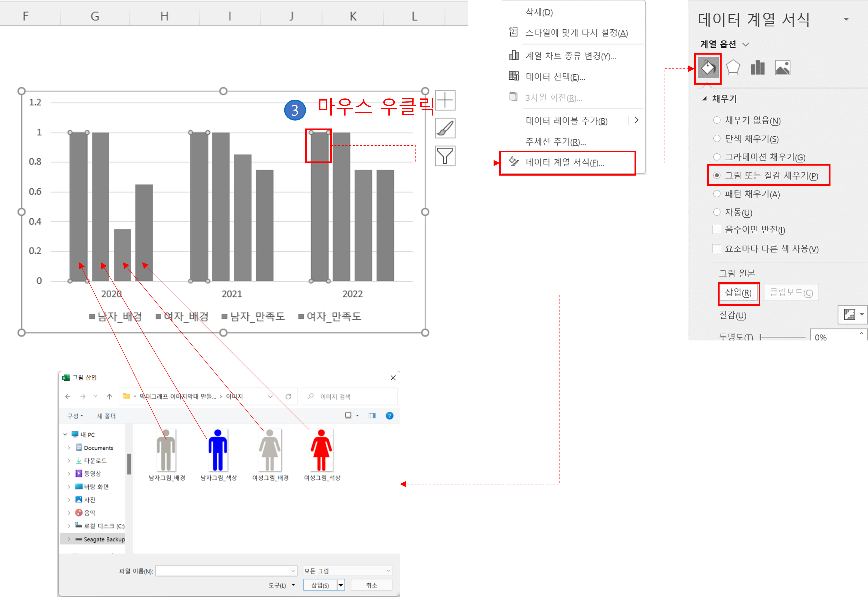Viewport: 868px width, 597px height.
Task: Click the Chart Elements plus button
Action: [x=445, y=100]
